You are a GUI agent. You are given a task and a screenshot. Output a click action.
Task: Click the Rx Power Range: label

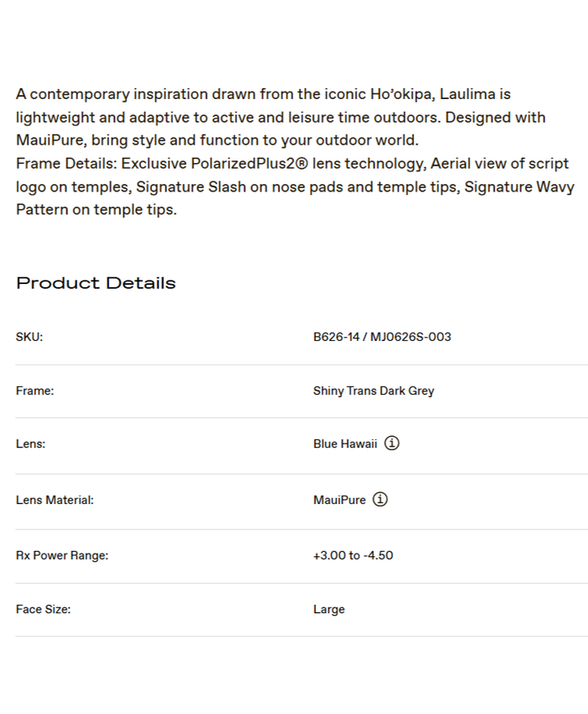[x=62, y=555]
